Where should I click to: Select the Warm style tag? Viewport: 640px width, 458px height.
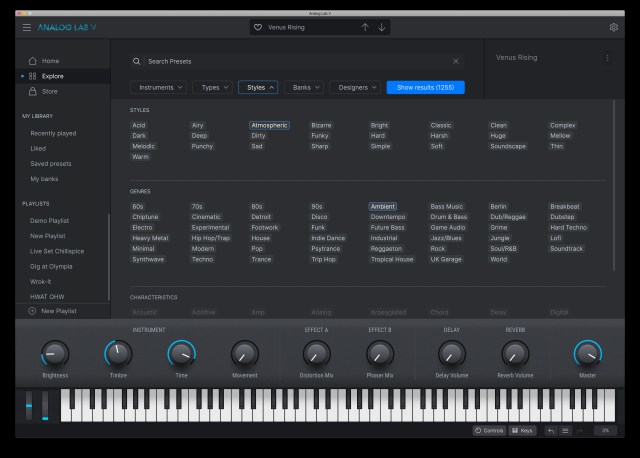tap(140, 157)
